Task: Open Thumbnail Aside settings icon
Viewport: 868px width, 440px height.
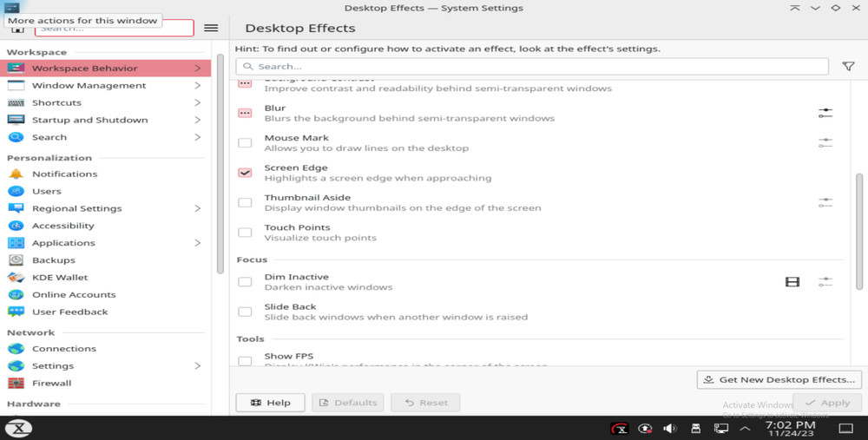Action: click(x=825, y=202)
